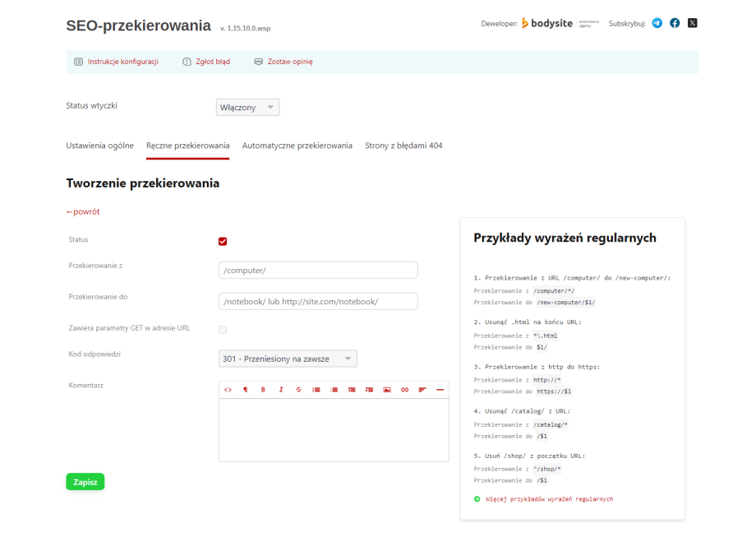This screenshot has height=537, width=756.
Task: Follow the '←powrót' back link
Action: click(x=83, y=211)
